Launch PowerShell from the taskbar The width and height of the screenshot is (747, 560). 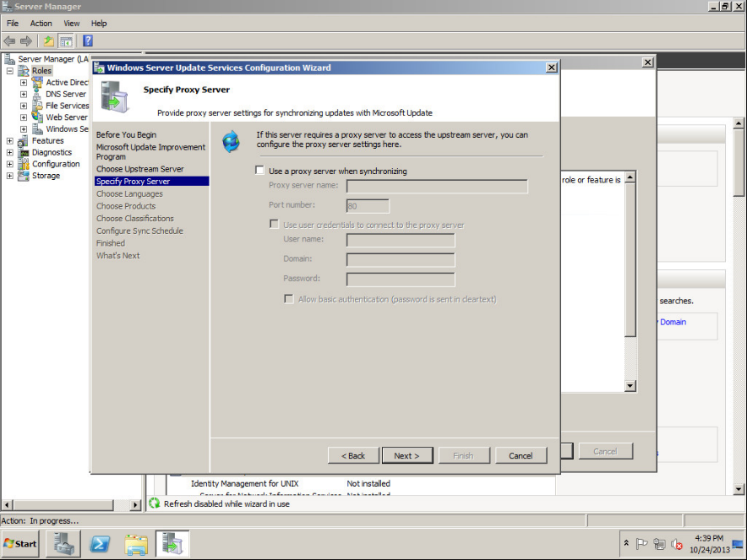tap(100, 544)
